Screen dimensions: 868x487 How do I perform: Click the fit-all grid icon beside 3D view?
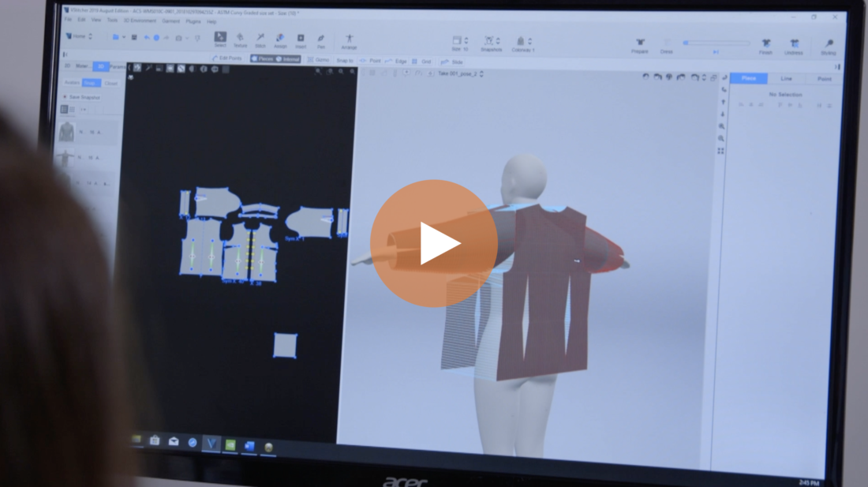(x=720, y=151)
